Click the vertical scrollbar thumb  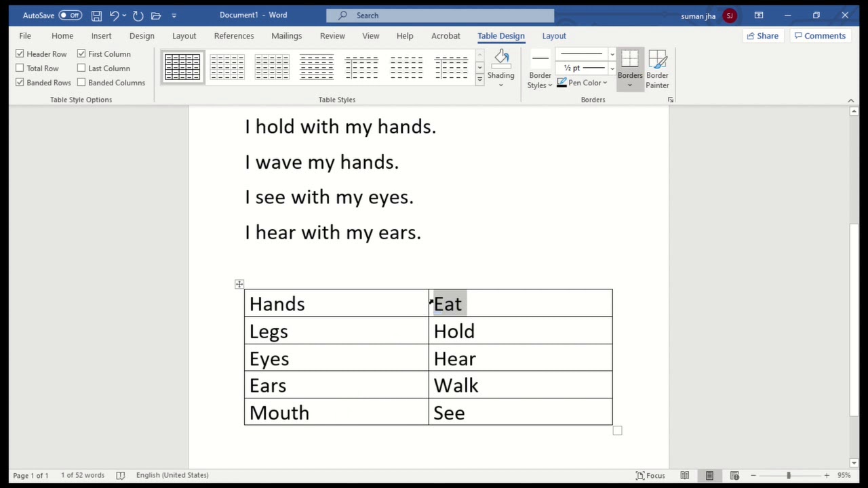(854, 319)
